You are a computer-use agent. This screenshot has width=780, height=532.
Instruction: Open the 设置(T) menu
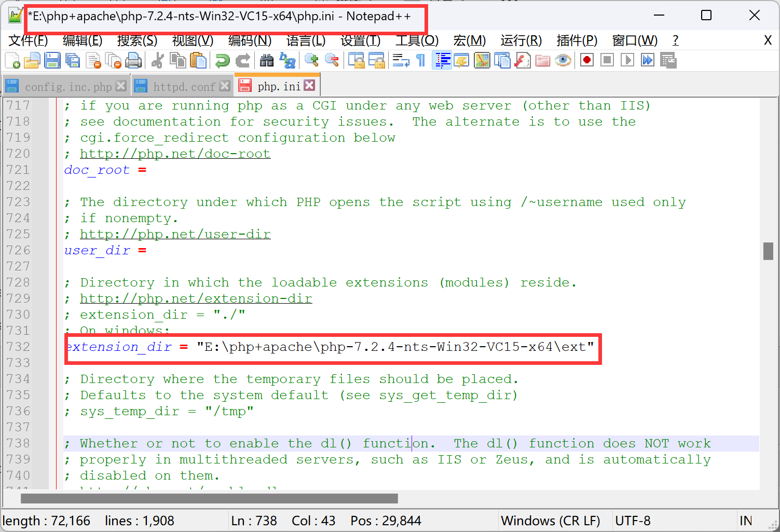tap(361, 40)
